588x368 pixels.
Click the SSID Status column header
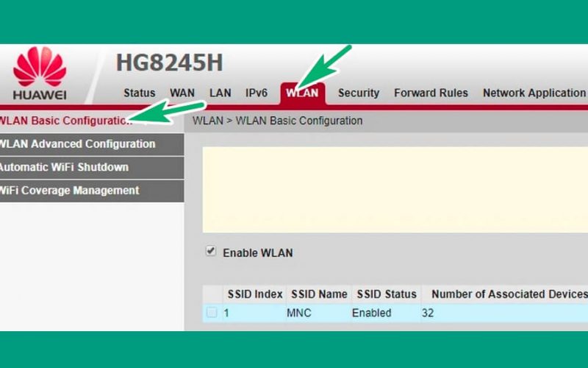pyautogui.click(x=387, y=294)
